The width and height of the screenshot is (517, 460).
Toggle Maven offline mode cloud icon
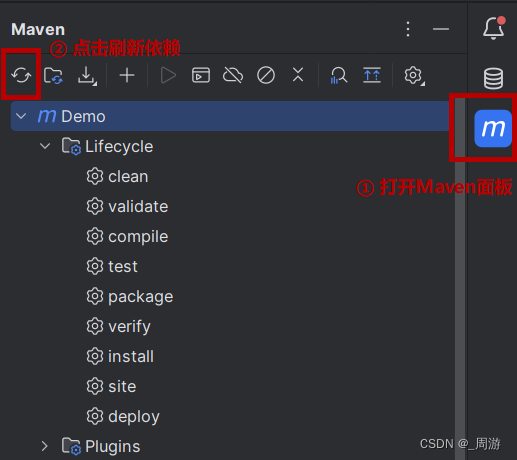coord(233,75)
